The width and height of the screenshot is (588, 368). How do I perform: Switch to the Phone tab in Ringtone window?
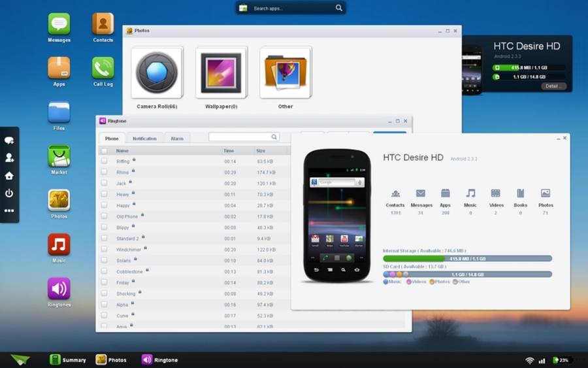tap(112, 139)
